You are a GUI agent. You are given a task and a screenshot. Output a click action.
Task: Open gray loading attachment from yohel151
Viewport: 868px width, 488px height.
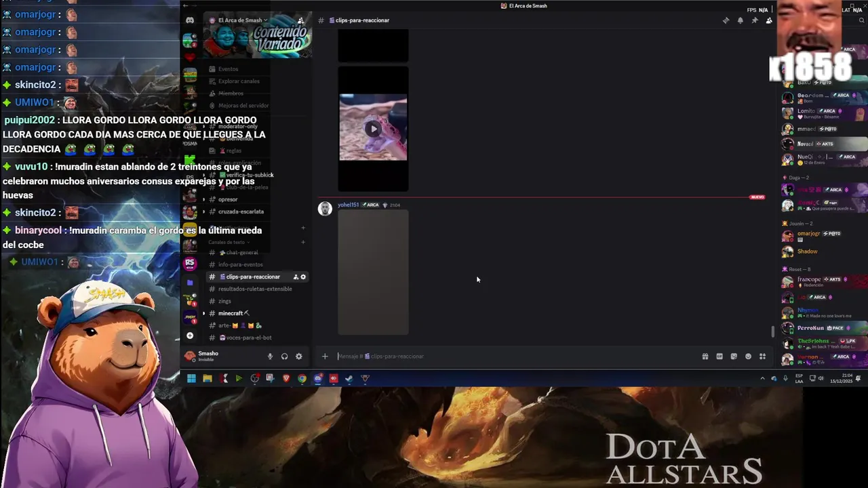[373, 272]
